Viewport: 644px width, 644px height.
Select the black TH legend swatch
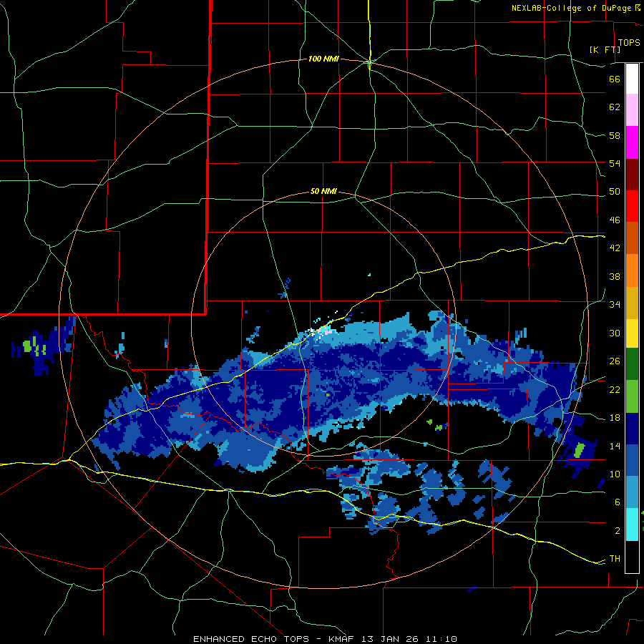[632, 557]
